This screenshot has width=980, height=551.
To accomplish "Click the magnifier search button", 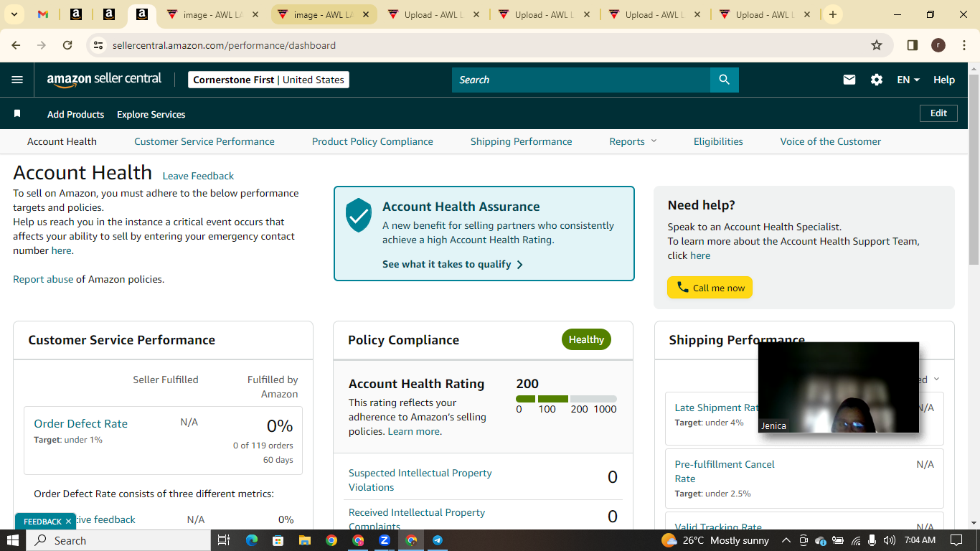I will click(724, 80).
